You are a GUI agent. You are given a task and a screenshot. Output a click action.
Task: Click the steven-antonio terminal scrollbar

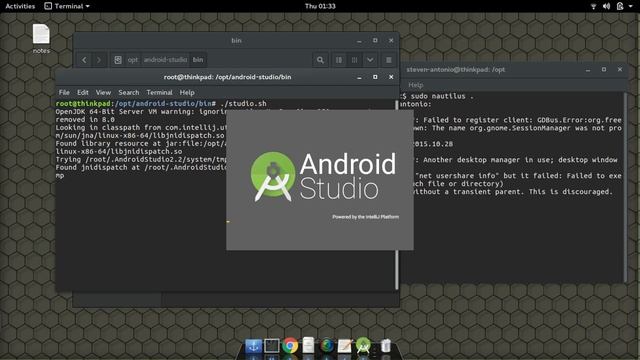625,187
